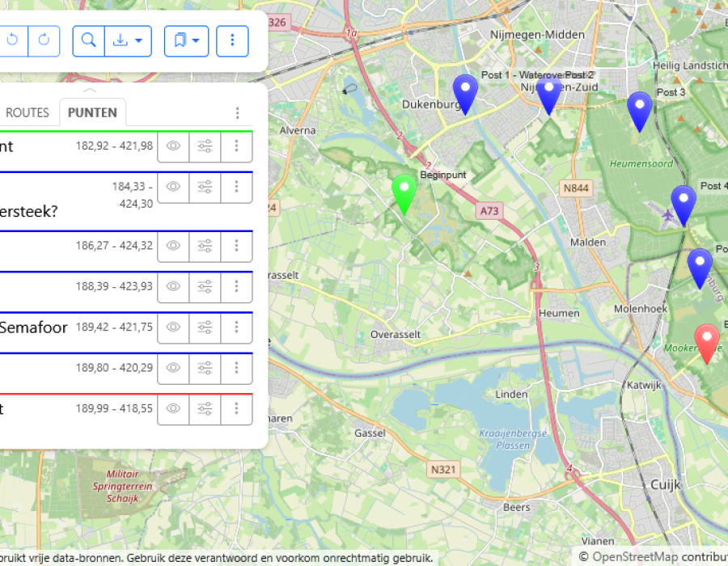
Task: Toggle visibility of point 189,99 - 418,55
Action: (x=173, y=408)
